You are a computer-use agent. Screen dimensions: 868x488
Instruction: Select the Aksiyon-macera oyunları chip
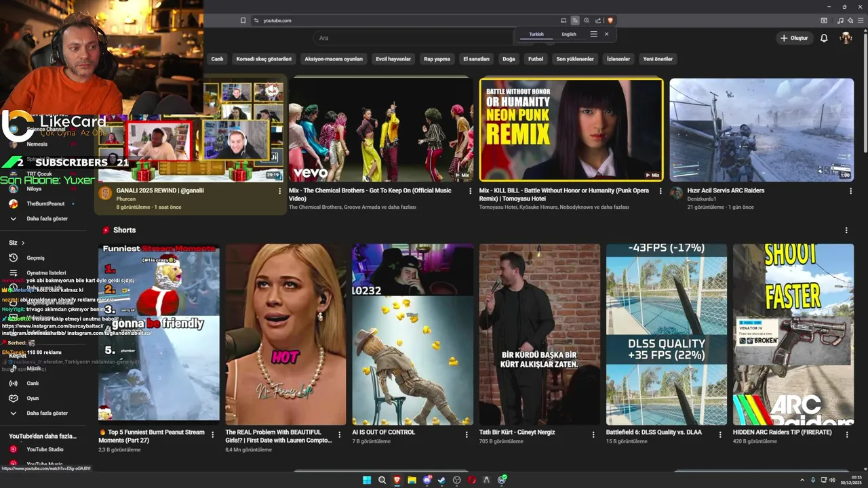pos(334,59)
